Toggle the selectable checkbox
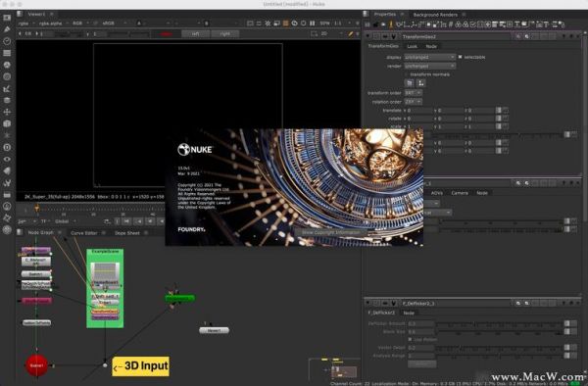Screen dimensions: 588x386 [461, 57]
